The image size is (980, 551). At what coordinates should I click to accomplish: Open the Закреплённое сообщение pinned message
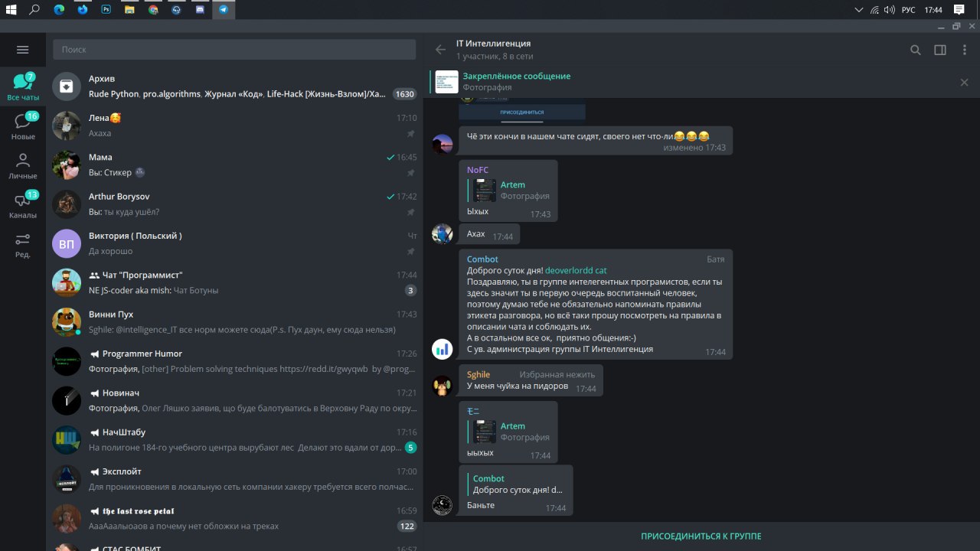[516, 76]
